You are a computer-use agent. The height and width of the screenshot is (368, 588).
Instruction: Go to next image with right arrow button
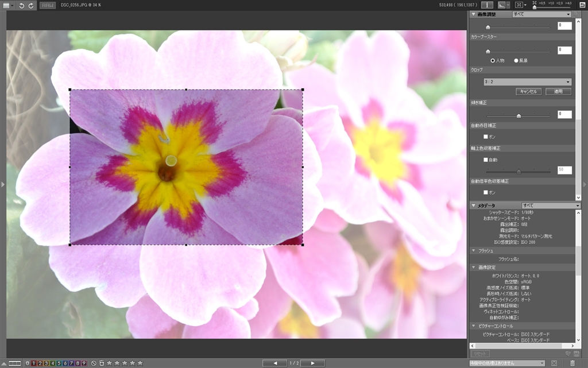313,363
